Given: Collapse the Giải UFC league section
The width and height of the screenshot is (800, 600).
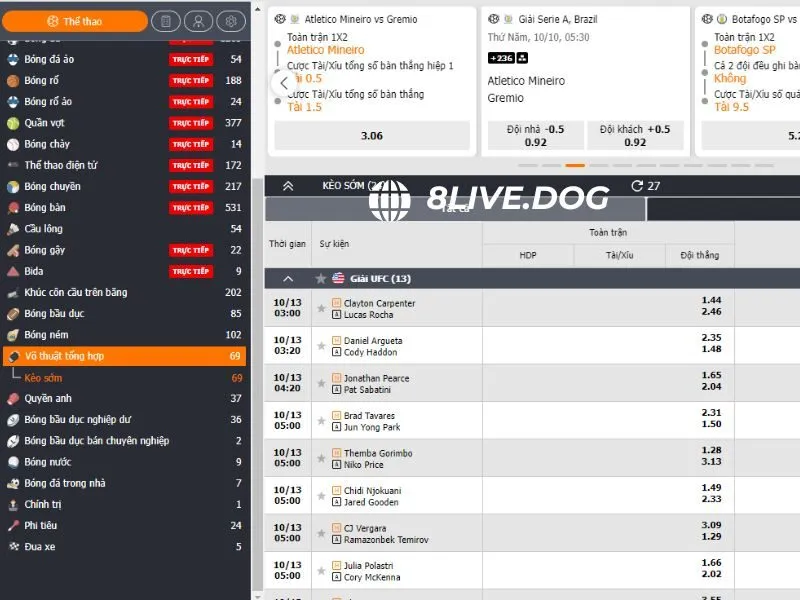Looking at the screenshot, I should (x=288, y=279).
